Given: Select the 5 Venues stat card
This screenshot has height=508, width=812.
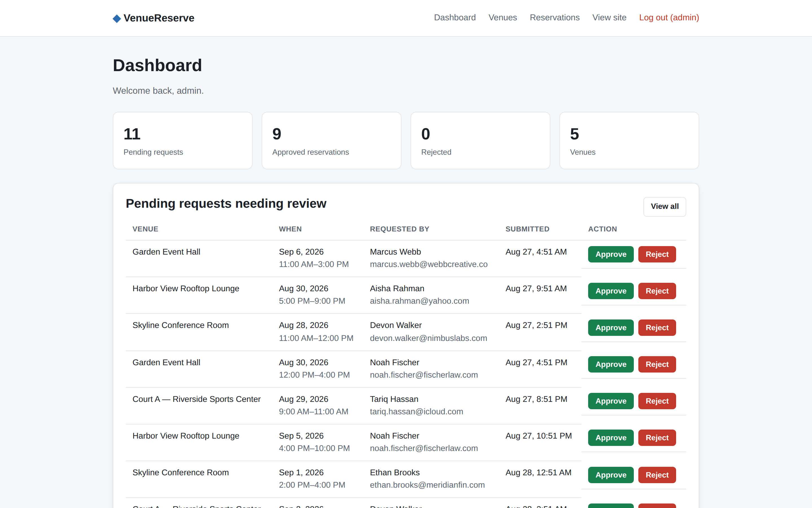Looking at the screenshot, I should point(629,141).
